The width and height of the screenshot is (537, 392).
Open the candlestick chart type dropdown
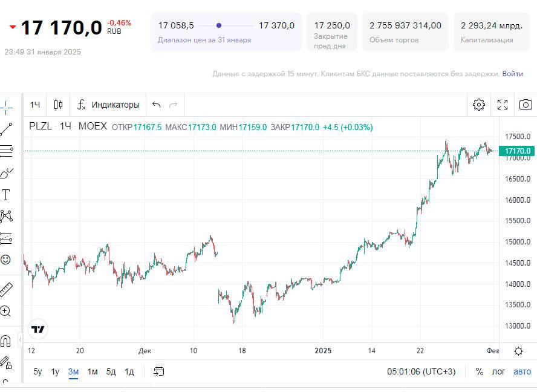coord(58,105)
